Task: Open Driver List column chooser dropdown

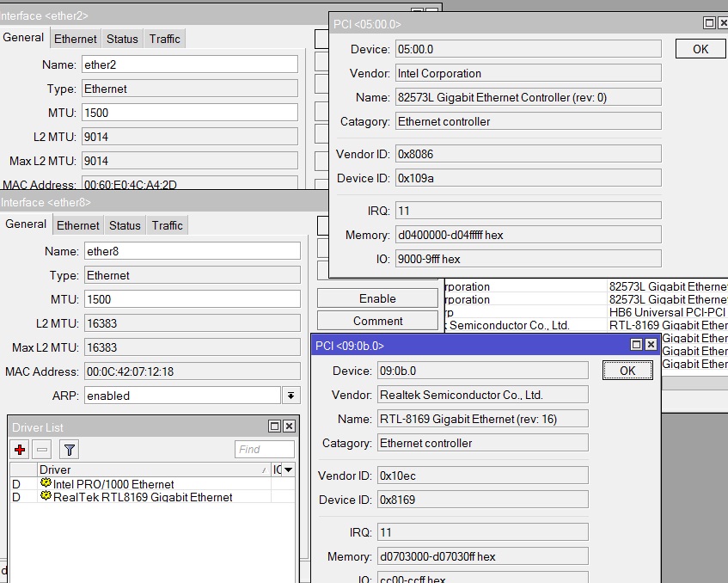Action: click(288, 469)
